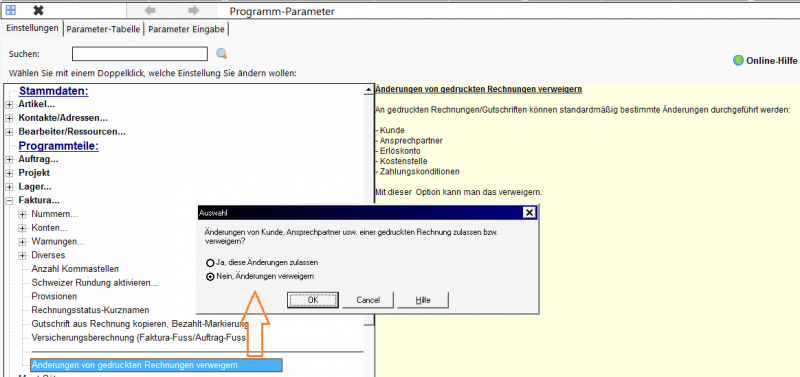Click Cancel in Auswahl dialog
This screenshot has width=800, height=377.
coord(368,300)
